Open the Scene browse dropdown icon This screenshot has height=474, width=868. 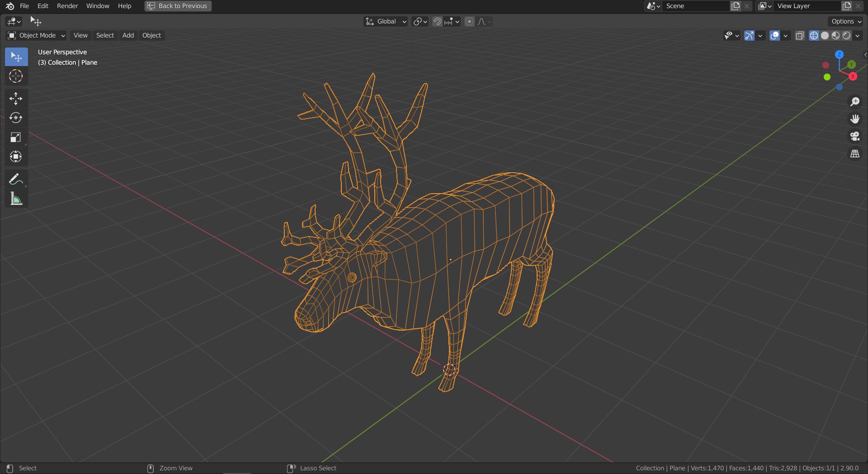click(653, 6)
